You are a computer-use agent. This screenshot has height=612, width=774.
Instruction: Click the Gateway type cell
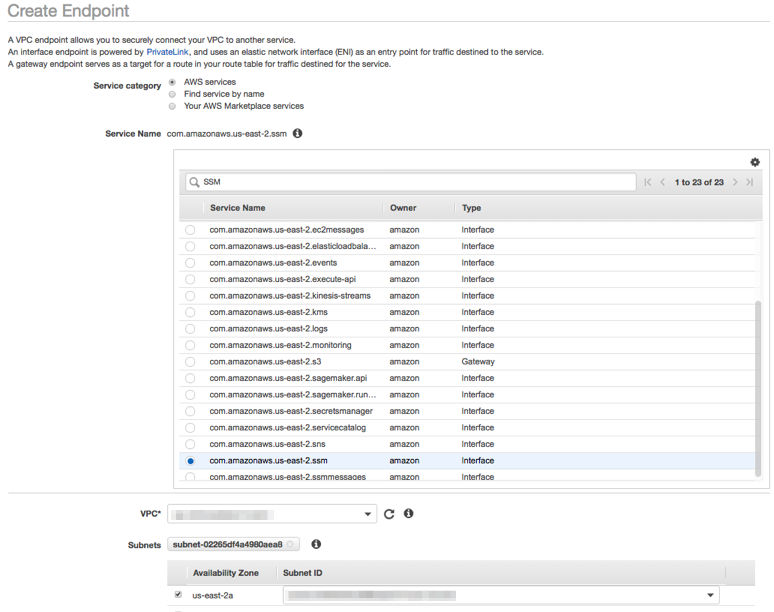pyautogui.click(x=478, y=362)
